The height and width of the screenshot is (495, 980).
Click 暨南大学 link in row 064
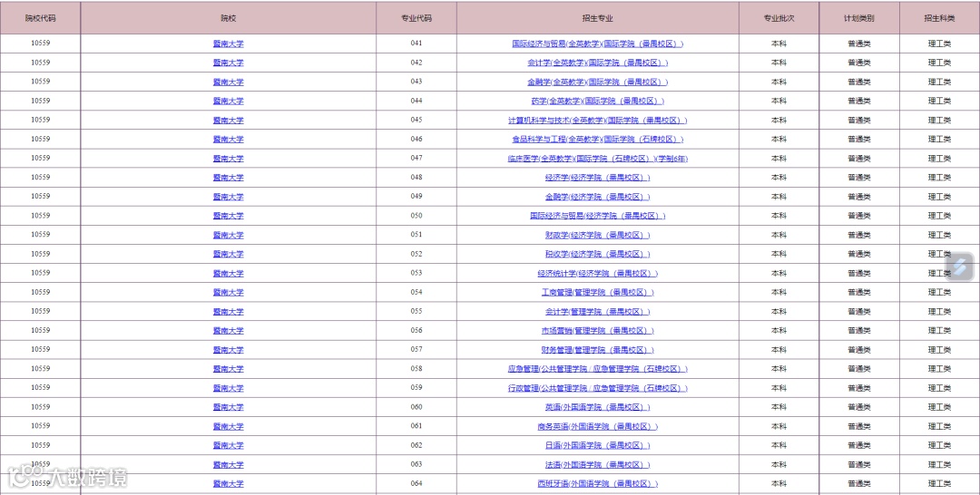228,484
